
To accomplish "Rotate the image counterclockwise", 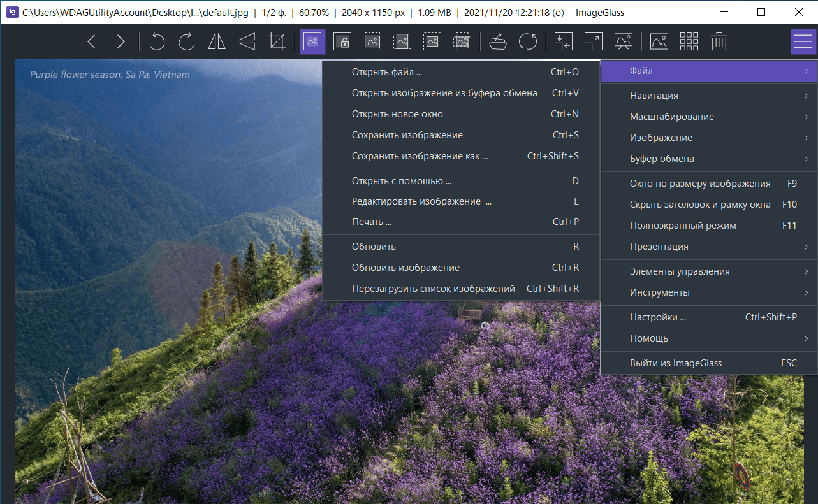I will 157,42.
